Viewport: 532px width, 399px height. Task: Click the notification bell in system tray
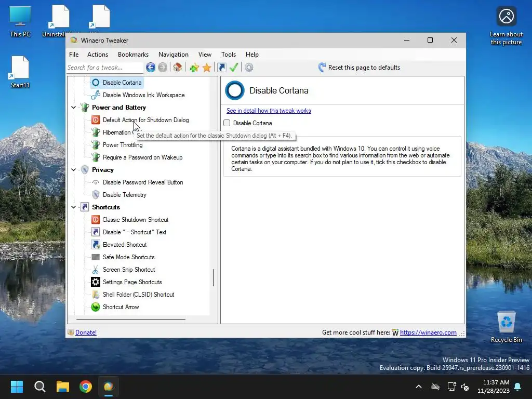click(518, 387)
